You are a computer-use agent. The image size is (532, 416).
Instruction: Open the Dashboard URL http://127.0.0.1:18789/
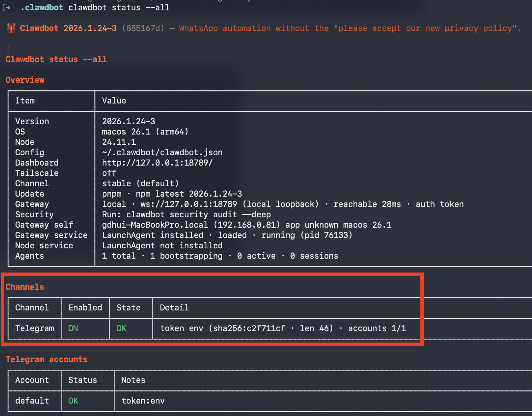click(x=157, y=163)
